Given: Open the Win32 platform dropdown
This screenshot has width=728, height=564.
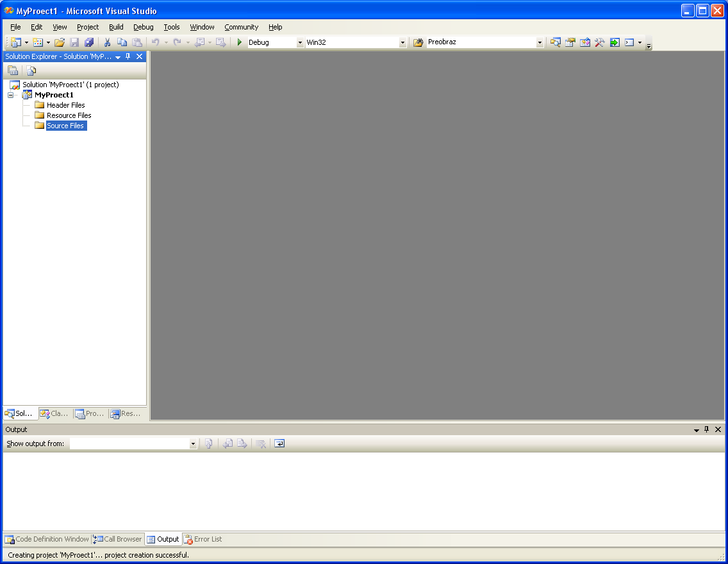Looking at the screenshot, I should pos(402,42).
